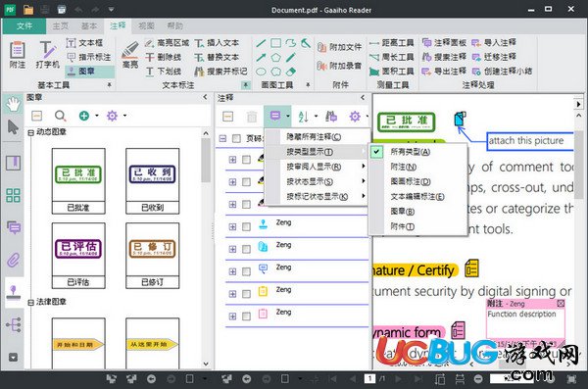
Task: Tick checkbox of last Zeng comment row
Action: point(246,316)
